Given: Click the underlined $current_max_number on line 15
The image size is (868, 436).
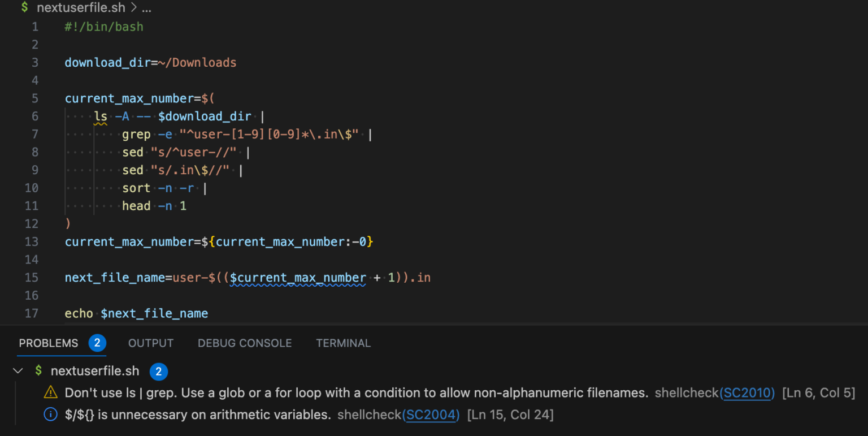Looking at the screenshot, I should (x=298, y=278).
